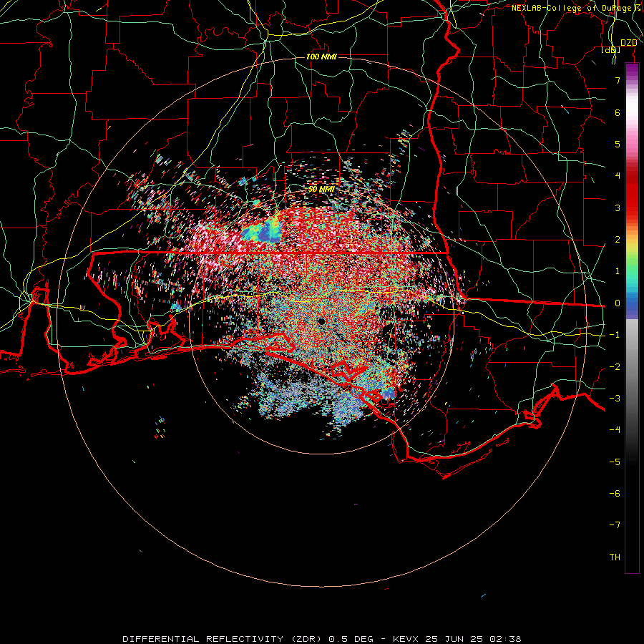This screenshot has height=644, width=644.
Task: Click the 50 NMI range ring label
Action: tap(321, 190)
